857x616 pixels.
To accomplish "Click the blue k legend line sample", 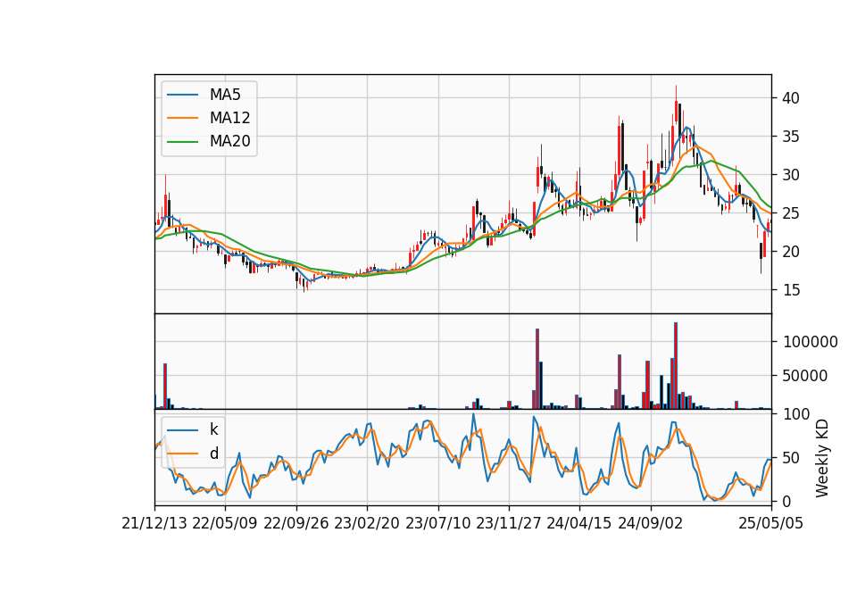I will tap(182, 430).
